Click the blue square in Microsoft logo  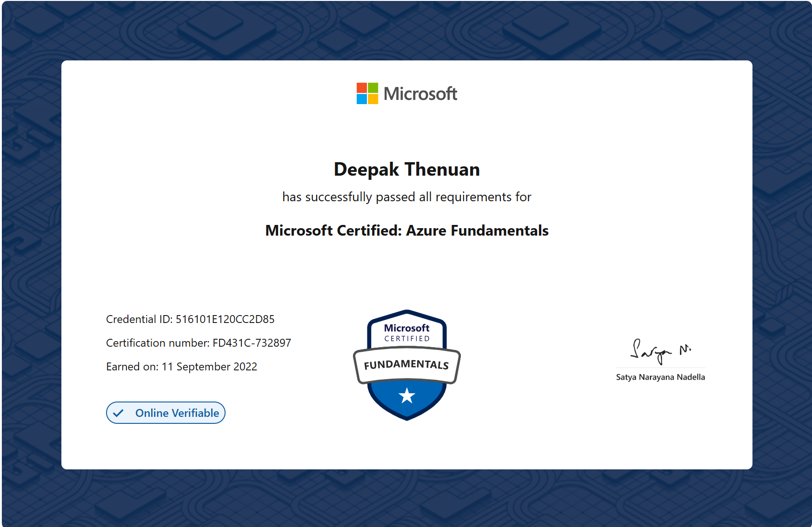point(362,99)
